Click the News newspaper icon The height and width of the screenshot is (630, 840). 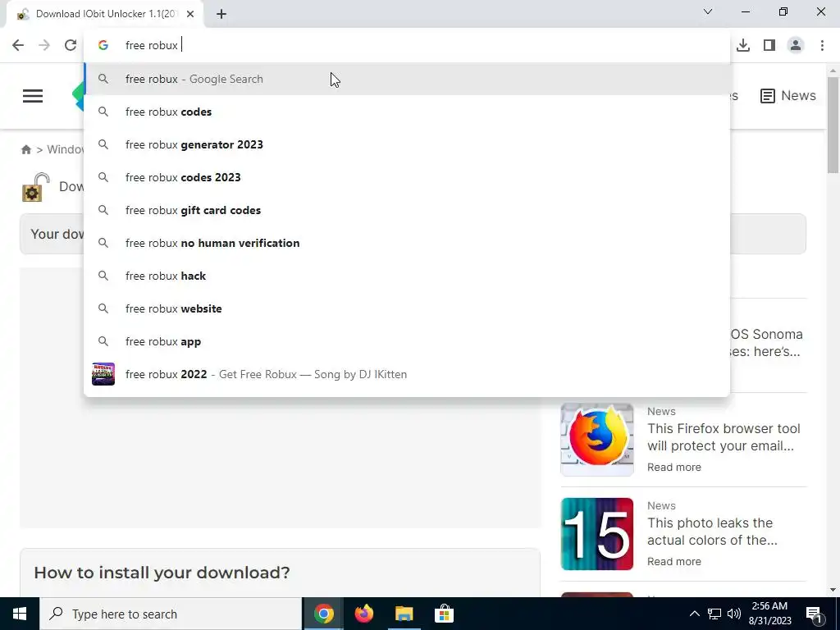coord(767,96)
